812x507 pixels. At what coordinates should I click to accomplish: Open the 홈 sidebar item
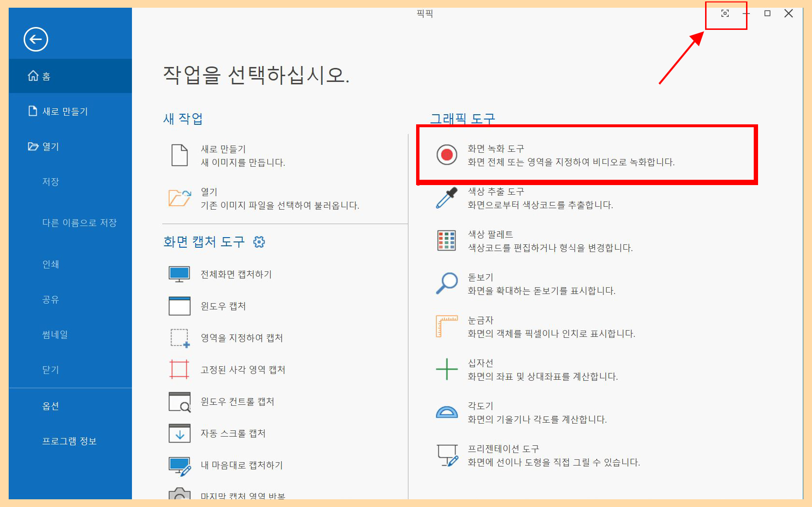point(70,76)
